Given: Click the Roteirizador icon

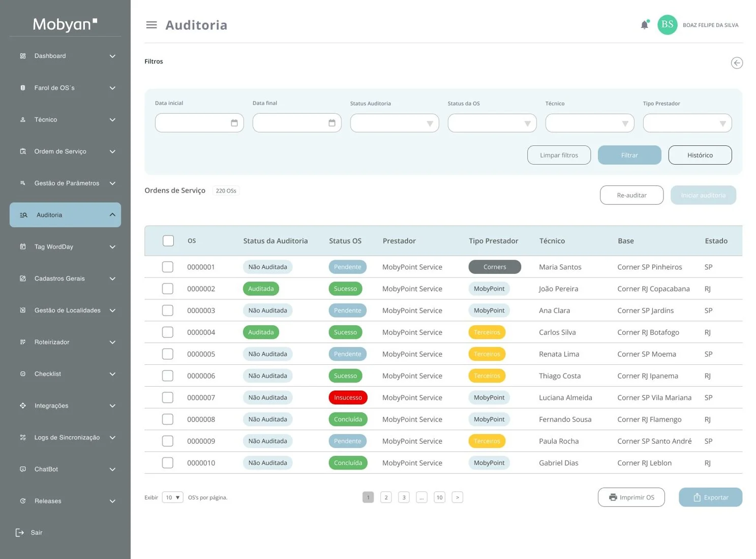Looking at the screenshot, I should [x=23, y=342].
